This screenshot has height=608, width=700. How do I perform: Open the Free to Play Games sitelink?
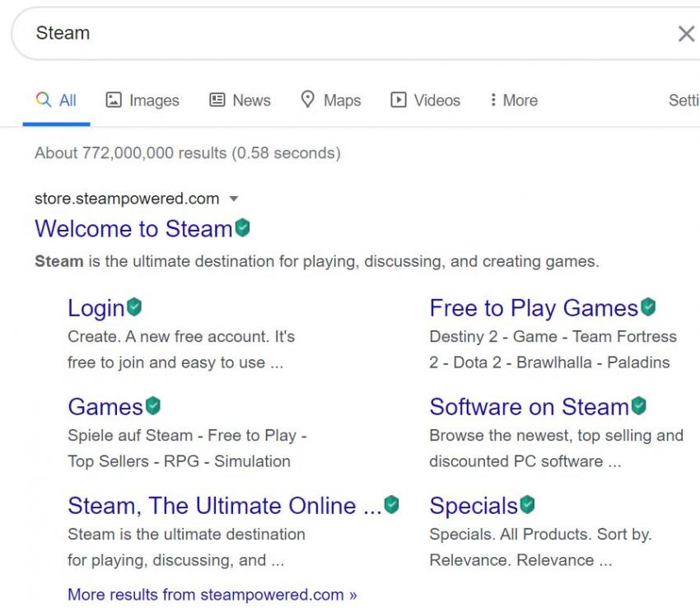[534, 308]
